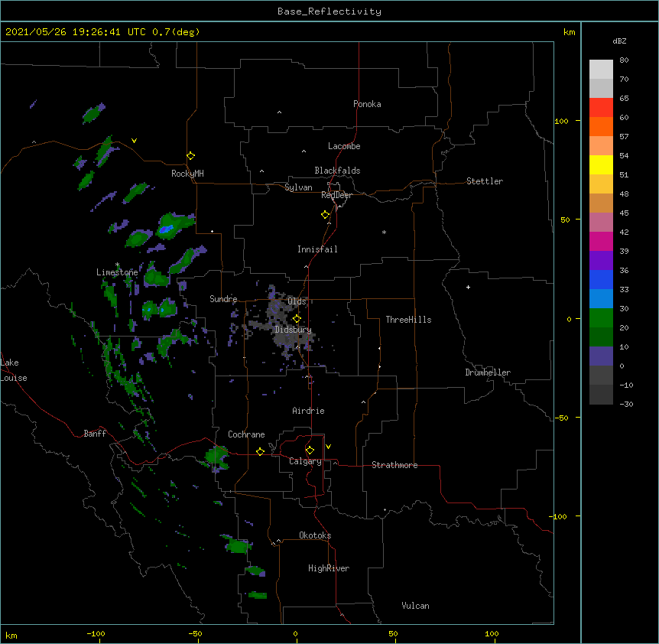Screen dimensions: 659x644
Task: Click the RedDeer city label
Action: (337, 195)
